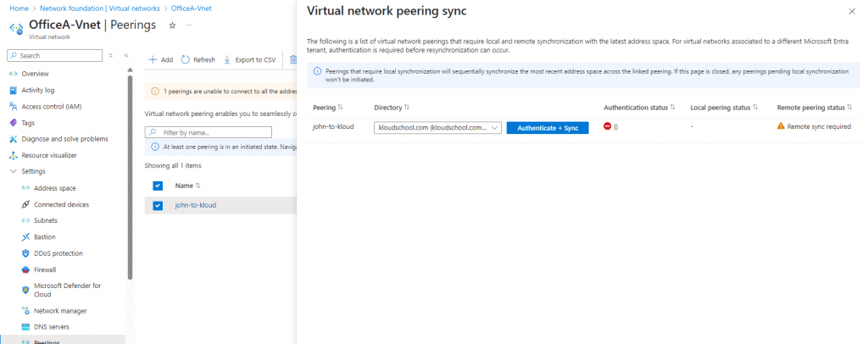Uncheck the john-to-kloud row checkbox
The width and height of the screenshot is (868, 344).
pyautogui.click(x=157, y=205)
